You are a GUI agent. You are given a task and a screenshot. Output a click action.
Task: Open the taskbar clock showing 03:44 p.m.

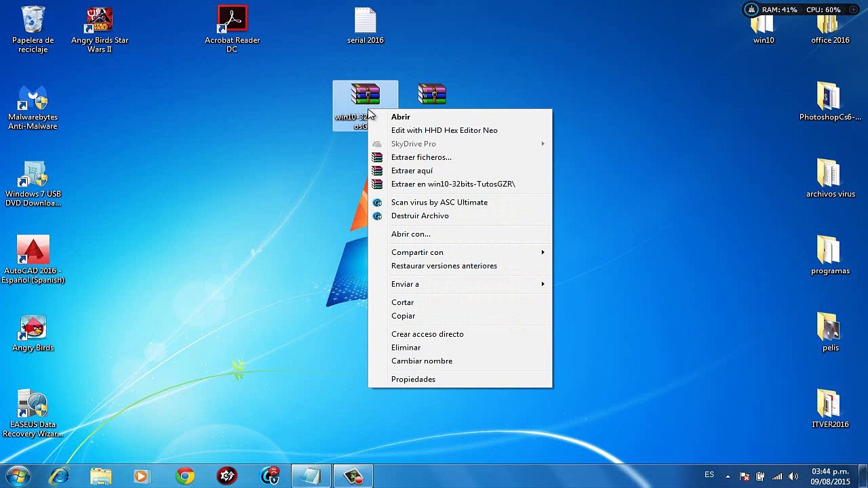coord(830,476)
